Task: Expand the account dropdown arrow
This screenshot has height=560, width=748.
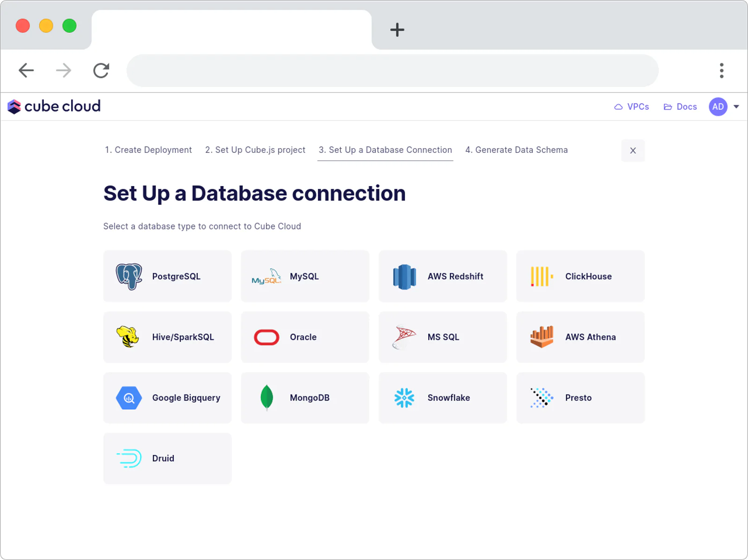Action: (736, 107)
